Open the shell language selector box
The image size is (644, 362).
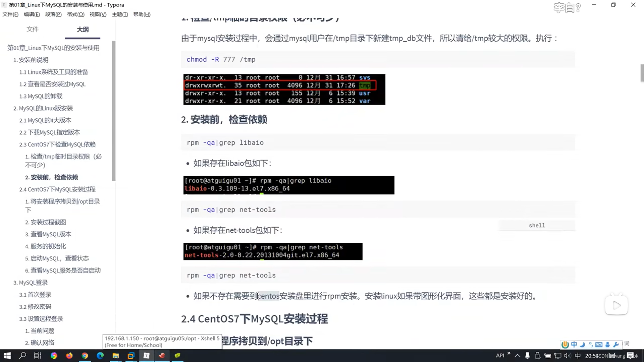pyautogui.click(x=537, y=226)
